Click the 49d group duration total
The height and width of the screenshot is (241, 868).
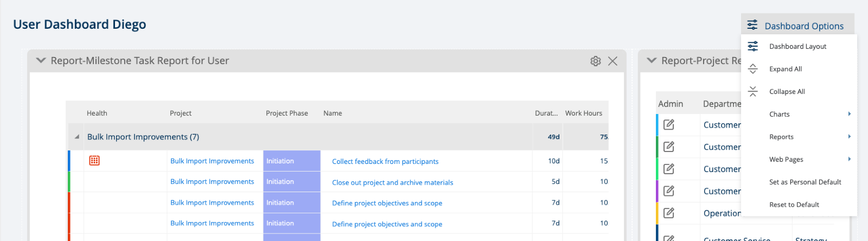[x=553, y=137]
